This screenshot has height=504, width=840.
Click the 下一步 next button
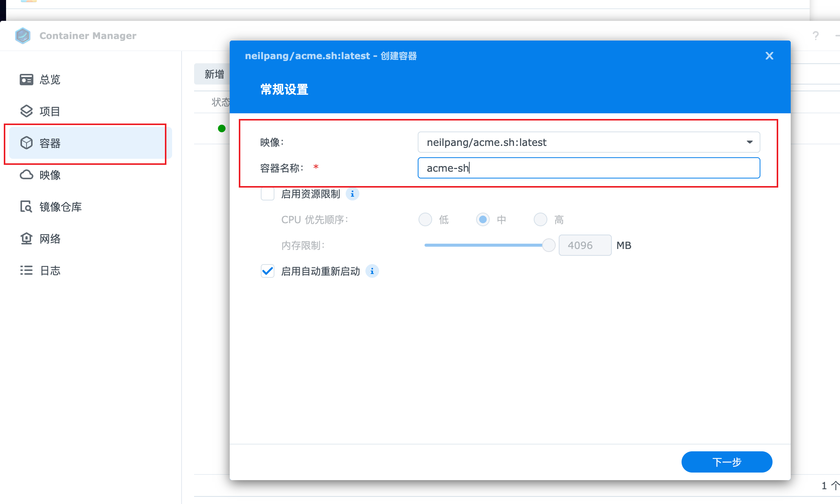pyautogui.click(x=727, y=462)
